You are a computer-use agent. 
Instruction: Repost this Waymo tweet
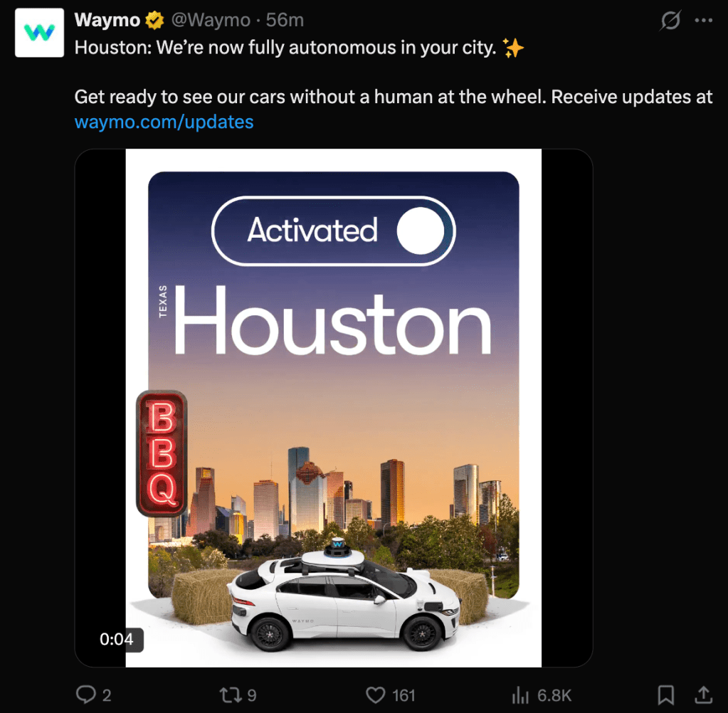pyautogui.click(x=231, y=695)
